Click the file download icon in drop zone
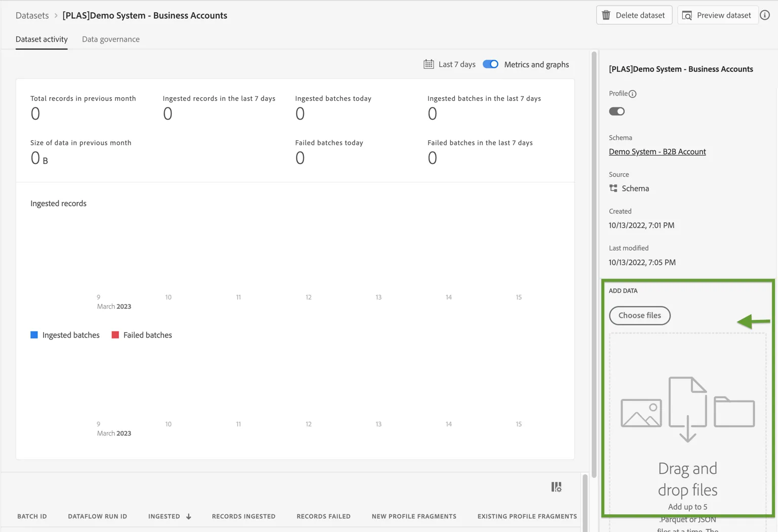This screenshot has height=532, width=778. (x=687, y=410)
